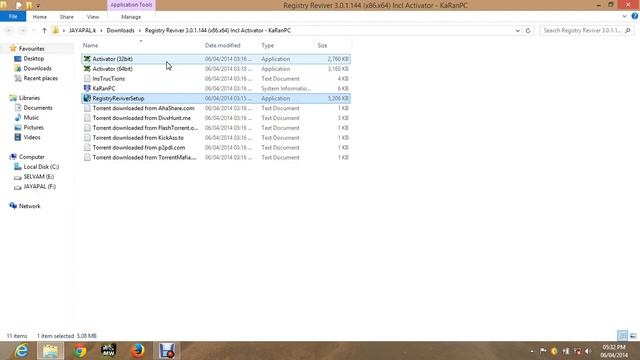Select the Activator (64bit) application icon

[87, 69]
